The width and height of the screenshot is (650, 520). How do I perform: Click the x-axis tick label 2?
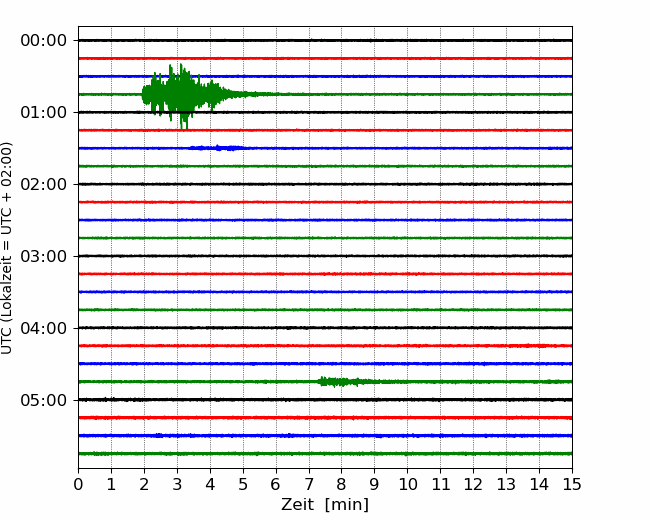tap(144, 484)
